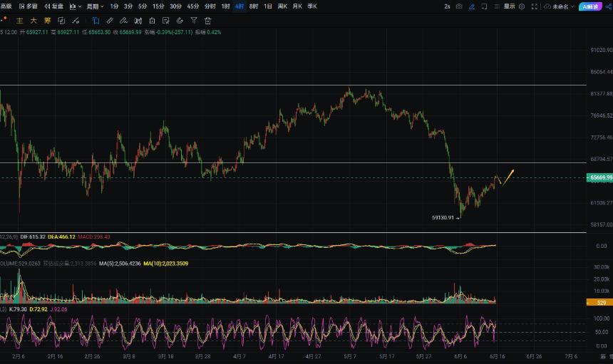The width and height of the screenshot is (613, 364).
Task: Click the current price label 65669.99
Action: [600, 177]
